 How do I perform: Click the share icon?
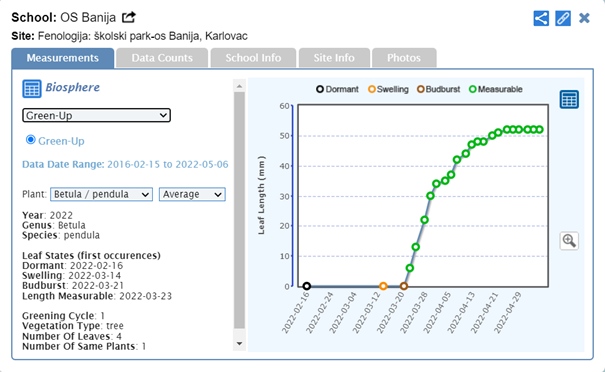click(x=541, y=18)
